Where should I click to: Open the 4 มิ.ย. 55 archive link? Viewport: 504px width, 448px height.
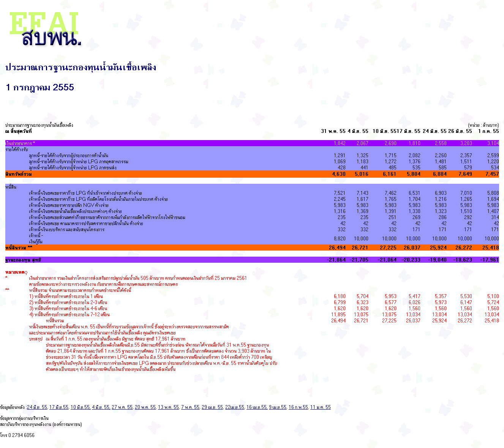[x=101, y=407]
